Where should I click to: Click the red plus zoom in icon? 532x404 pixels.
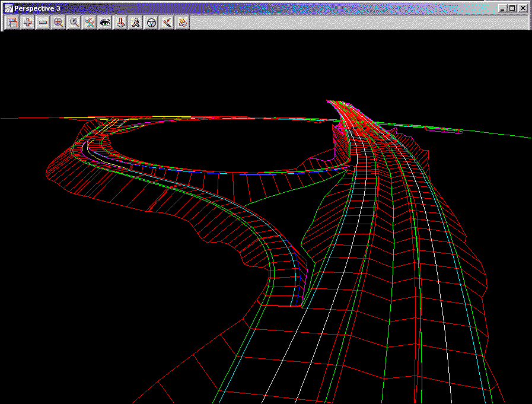(x=27, y=23)
